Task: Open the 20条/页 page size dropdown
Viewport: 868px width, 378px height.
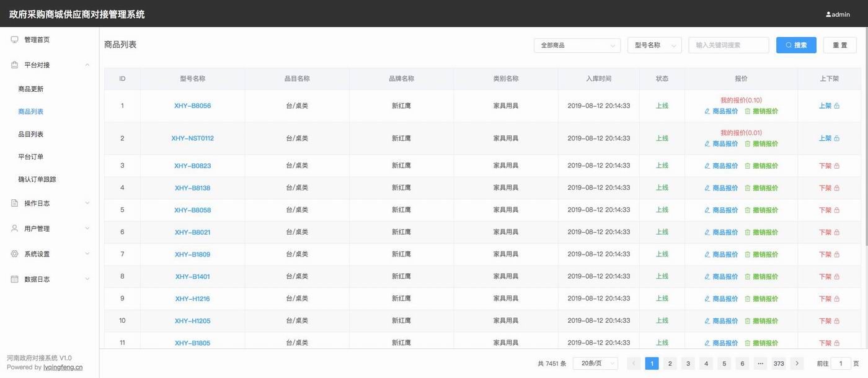Action: [x=595, y=364]
